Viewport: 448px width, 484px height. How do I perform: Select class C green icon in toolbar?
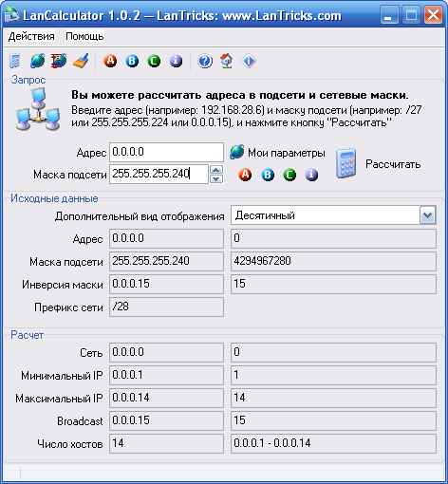click(154, 61)
